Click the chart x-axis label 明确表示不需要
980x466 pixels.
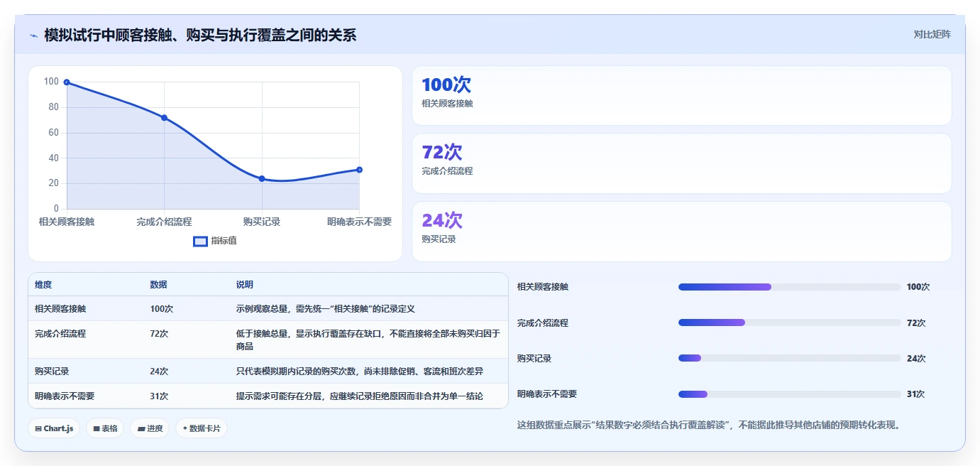tap(359, 222)
